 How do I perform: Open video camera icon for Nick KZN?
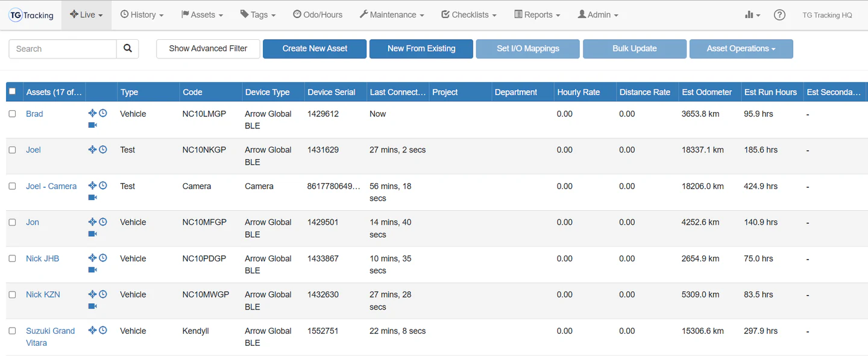coord(92,306)
